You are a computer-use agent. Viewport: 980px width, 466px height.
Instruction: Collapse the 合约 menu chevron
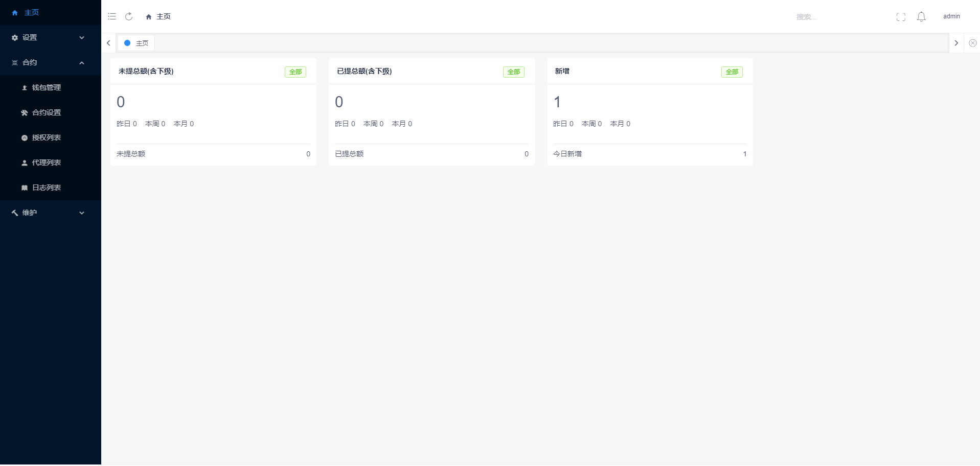tap(82, 63)
